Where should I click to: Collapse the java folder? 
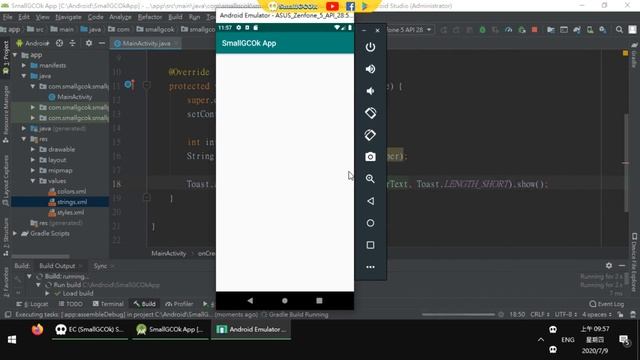pyautogui.click(x=24, y=76)
